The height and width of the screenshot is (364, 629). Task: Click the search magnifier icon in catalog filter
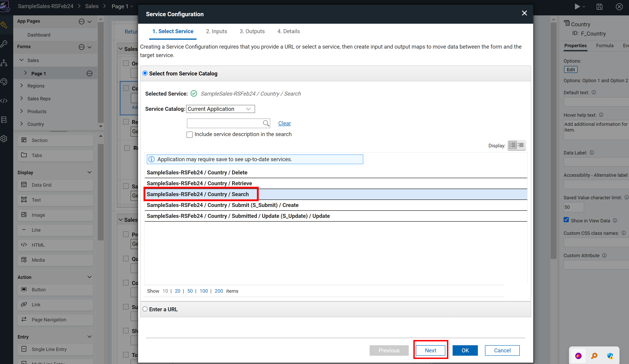point(266,123)
